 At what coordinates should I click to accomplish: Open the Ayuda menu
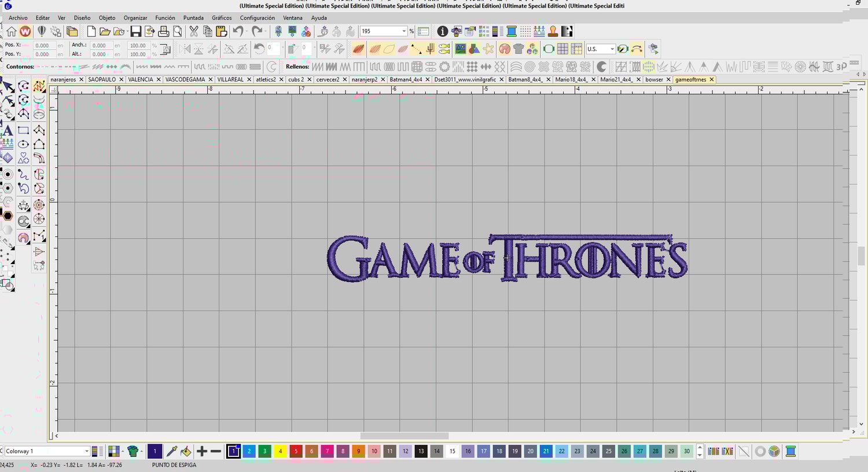(x=319, y=18)
